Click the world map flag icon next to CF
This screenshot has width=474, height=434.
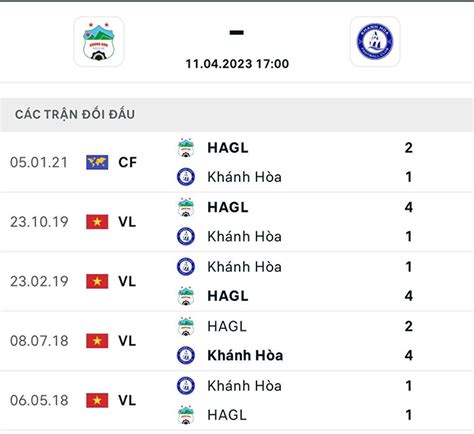[x=97, y=162]
